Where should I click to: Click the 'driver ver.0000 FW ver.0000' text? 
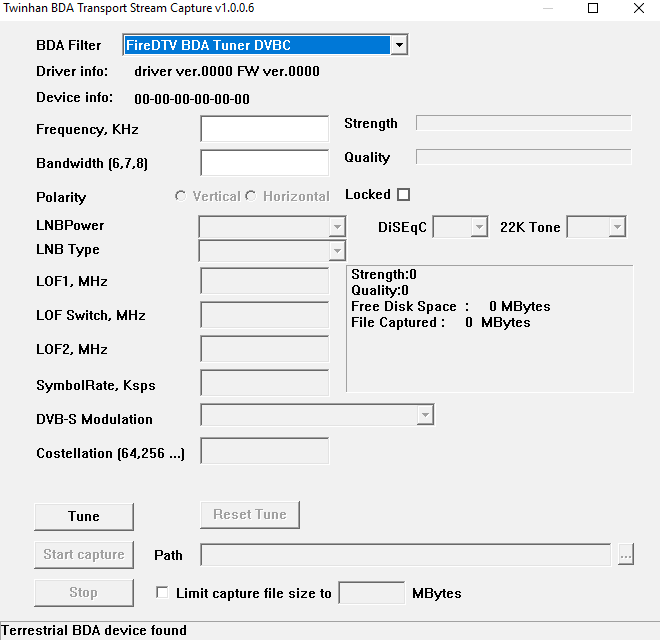[227, 71]
